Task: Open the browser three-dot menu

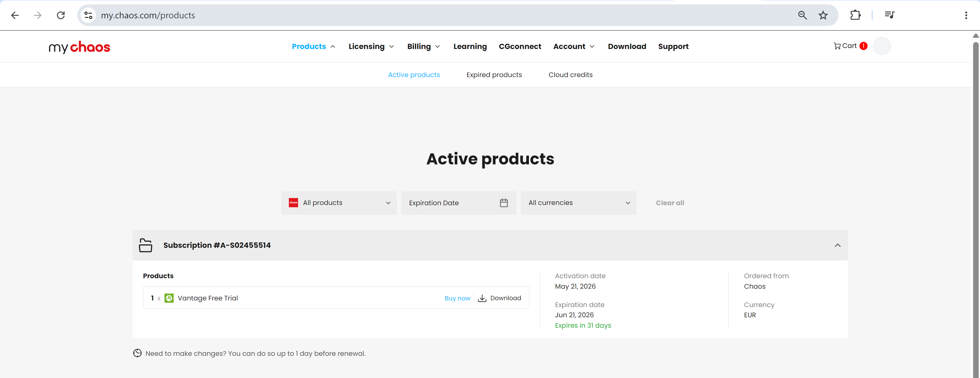Action: (x=966, y=15)
